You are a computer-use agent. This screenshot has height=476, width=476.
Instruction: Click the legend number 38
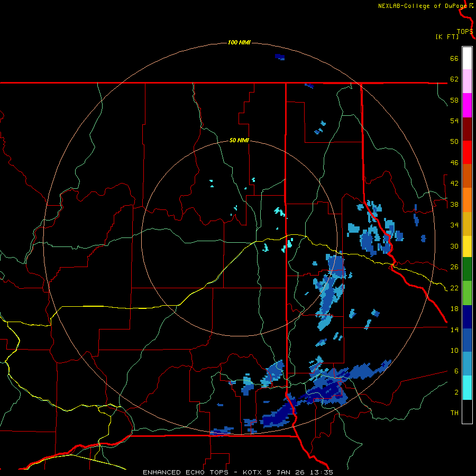[454, 205]
